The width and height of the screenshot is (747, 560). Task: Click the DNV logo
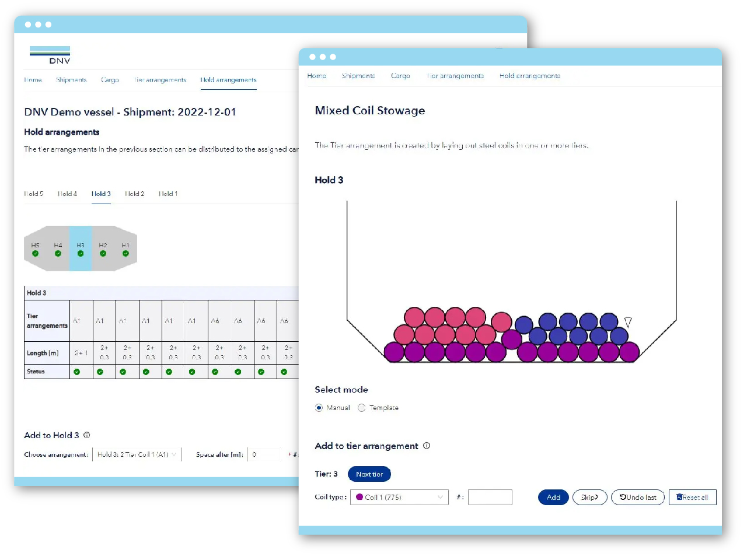pyautogui.click(x=50, y=55)
